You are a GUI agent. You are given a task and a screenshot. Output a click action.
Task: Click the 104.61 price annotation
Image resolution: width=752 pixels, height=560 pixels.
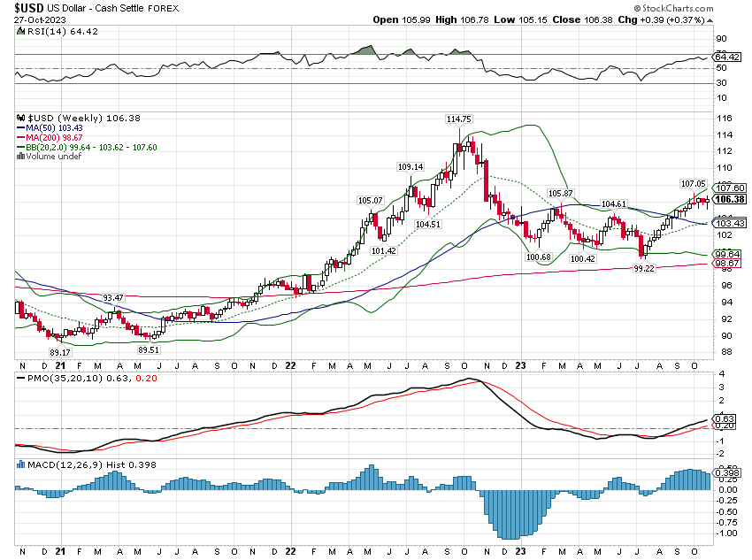coord(614,203)
